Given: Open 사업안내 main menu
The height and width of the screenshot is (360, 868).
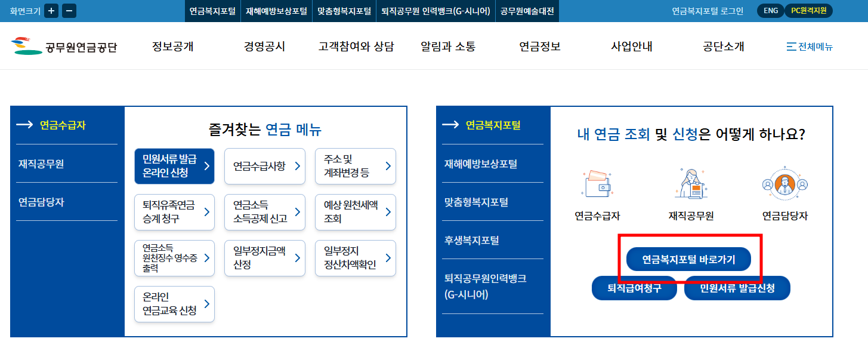Looking at the screenshot, I should point(632,47).
